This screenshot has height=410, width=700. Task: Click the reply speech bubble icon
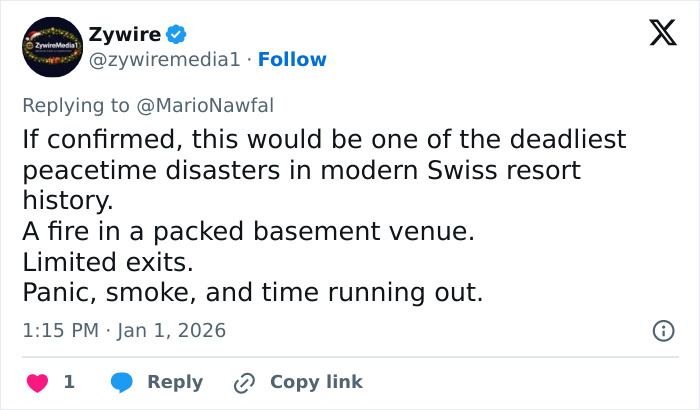tap(122, 382)
